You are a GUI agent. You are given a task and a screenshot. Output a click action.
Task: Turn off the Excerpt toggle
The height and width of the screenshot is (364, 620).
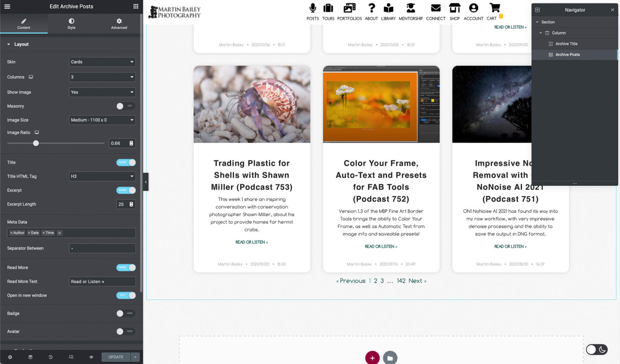pyautogui.click(x=126, y=190)
